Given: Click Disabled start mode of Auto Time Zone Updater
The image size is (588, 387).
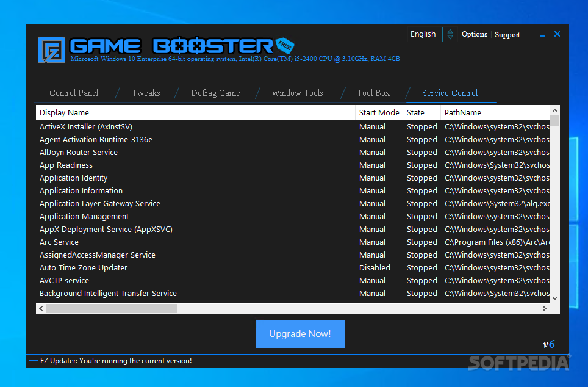Looking at the screenshot, I should [x=375, y=267].
